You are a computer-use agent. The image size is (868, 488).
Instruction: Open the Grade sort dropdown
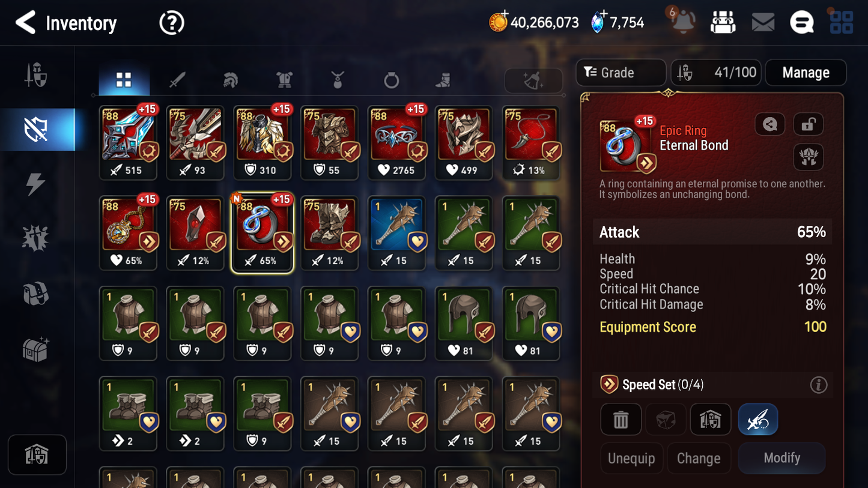click(621, 73)
